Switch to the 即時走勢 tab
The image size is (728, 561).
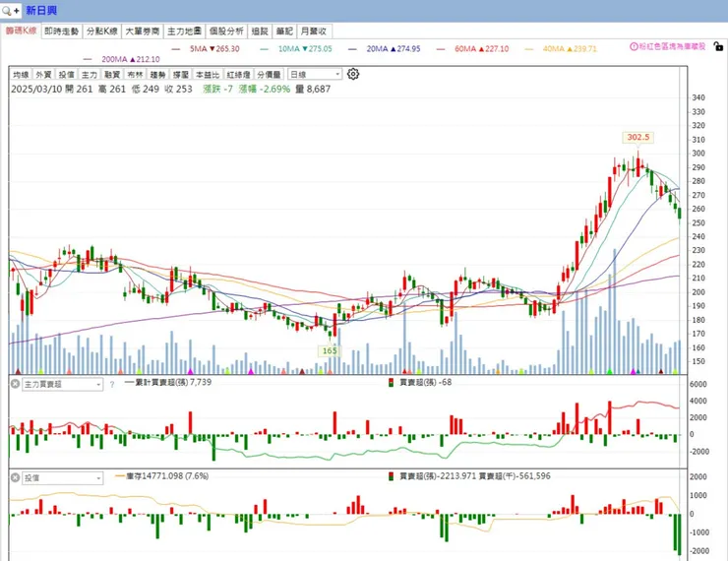tap(61, 31)
